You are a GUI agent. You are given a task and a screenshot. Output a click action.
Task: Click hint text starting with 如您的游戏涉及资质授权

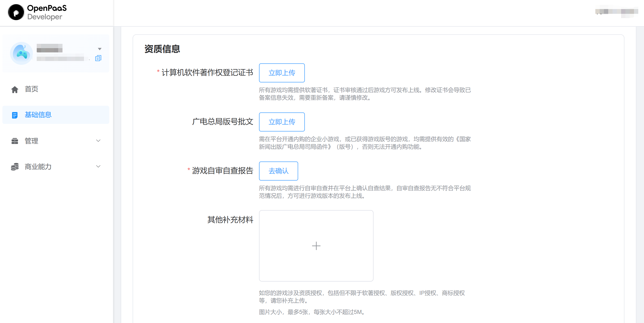pyautogui.click(x=362, y=297)
